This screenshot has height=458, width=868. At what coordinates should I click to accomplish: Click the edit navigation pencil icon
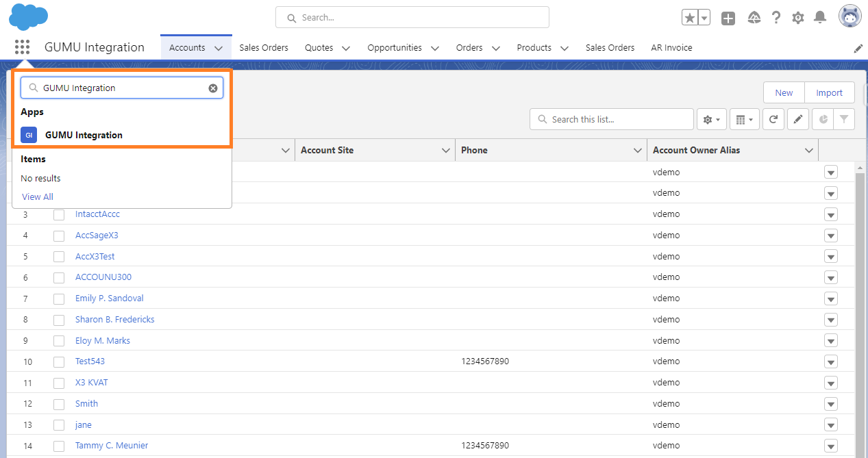[858, 48]
